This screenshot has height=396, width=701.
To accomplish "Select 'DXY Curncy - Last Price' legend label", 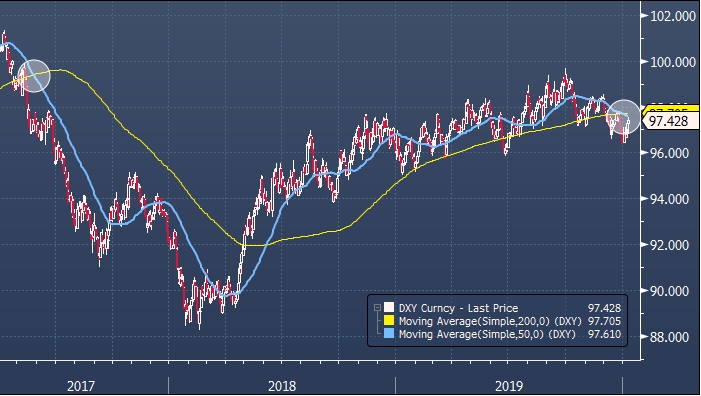I will [458, 308].
